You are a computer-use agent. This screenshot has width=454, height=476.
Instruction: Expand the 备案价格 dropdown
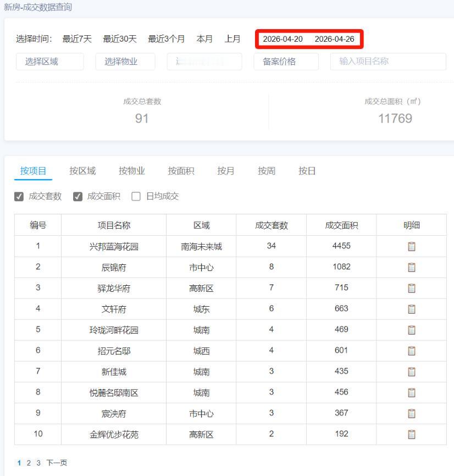click(285, 62)
